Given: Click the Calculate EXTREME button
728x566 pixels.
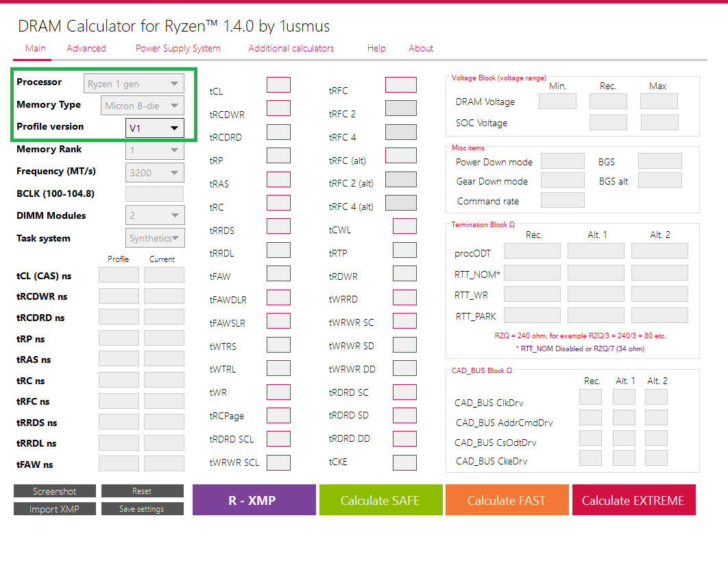Looking at the screenshot, I should click(x=634, y=500).
